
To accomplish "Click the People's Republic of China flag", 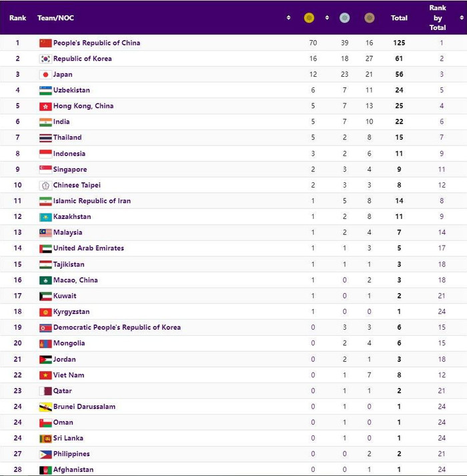I will coord(45,43).
